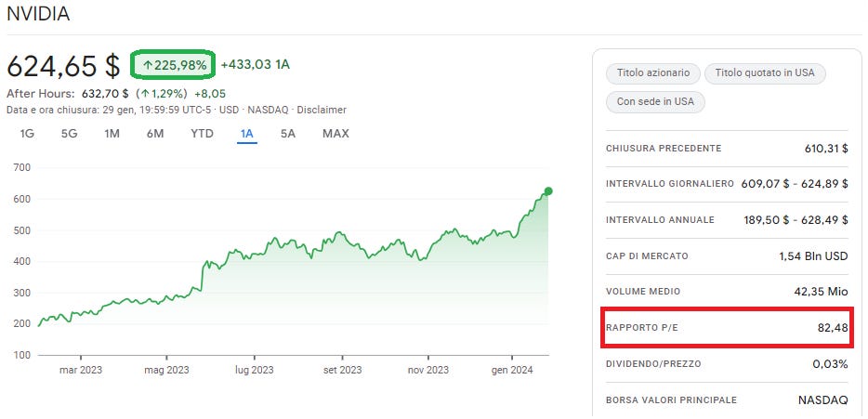Click the Rapporto P/E label
This screenshot has width=868, height=419.
(x=641, y=328)
